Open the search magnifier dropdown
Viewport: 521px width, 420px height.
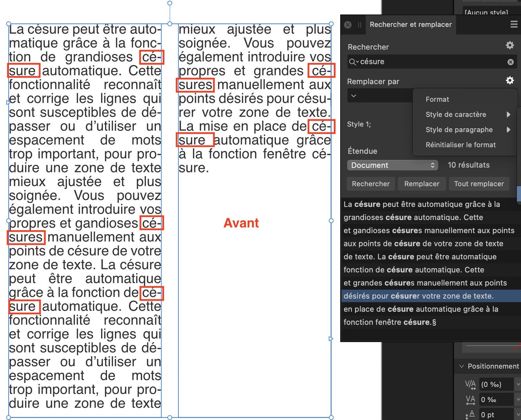[x=354, y=62]
